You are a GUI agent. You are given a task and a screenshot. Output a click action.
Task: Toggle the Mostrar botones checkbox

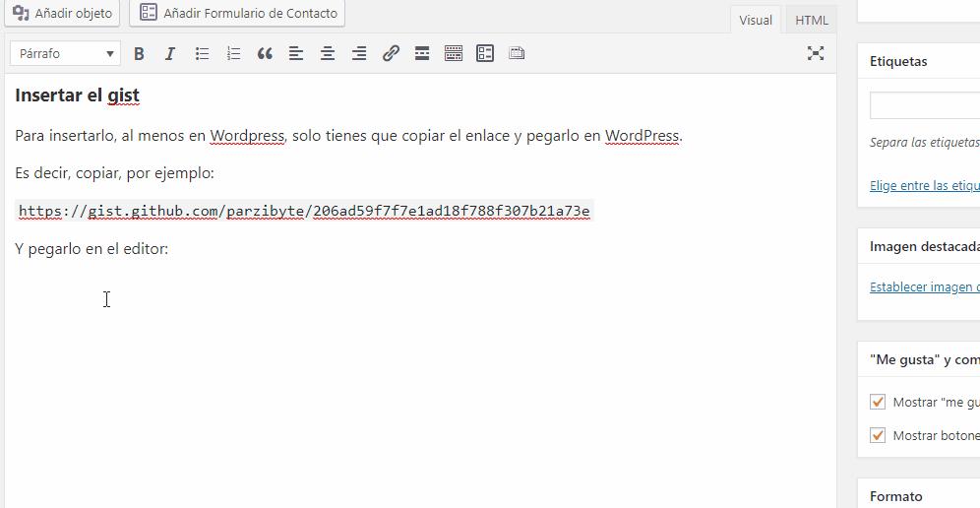878,435
